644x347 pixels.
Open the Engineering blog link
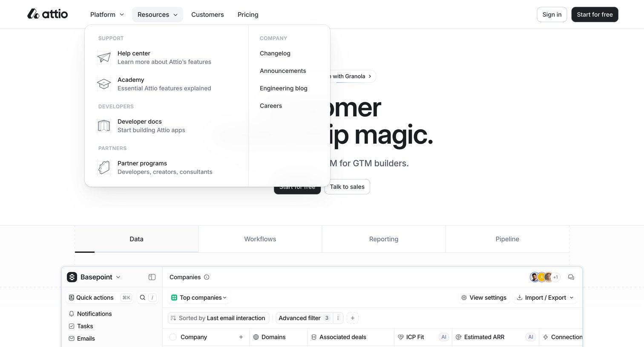pos(284,88)
